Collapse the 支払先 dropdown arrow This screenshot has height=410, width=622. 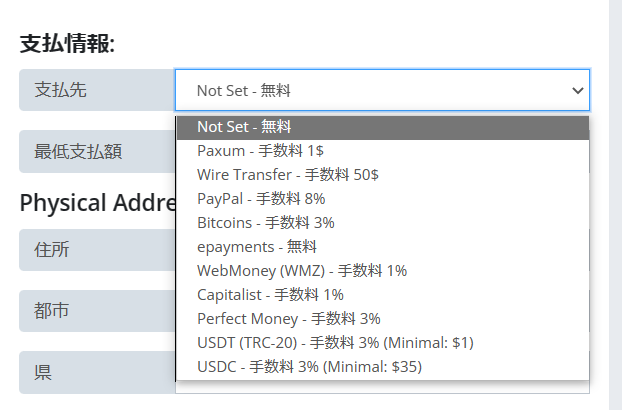pos(577,90)
